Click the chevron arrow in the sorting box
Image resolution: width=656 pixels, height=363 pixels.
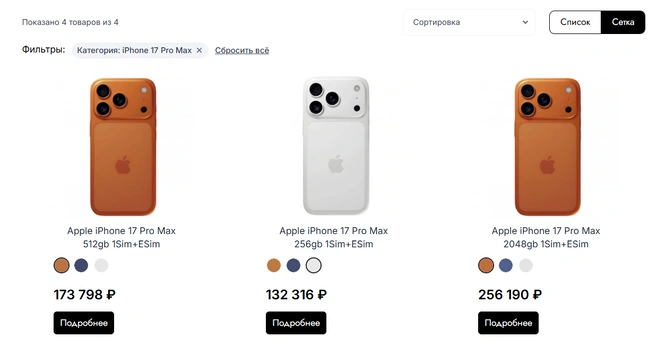click(x=525, y=22)
